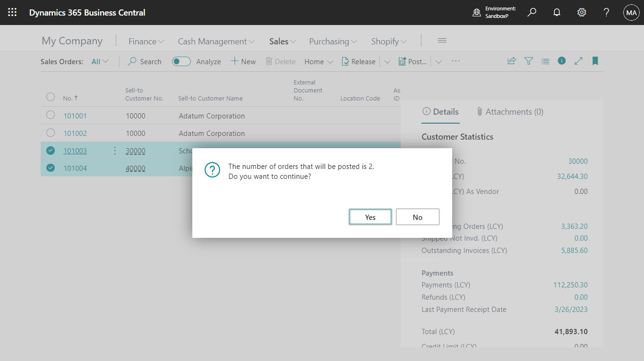Toggle the filter pane
Screen dimensions: 644x361
click(x=528, y=61)
